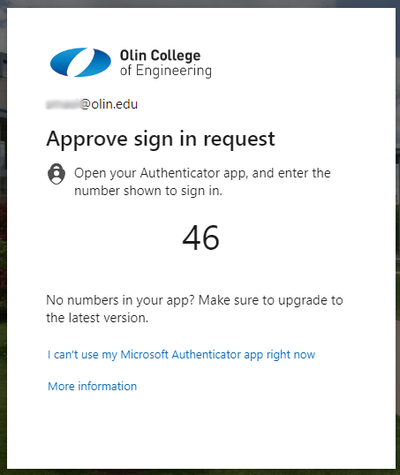Click empty white space below More information
400x475 pixels.
[x=200, y=430]
